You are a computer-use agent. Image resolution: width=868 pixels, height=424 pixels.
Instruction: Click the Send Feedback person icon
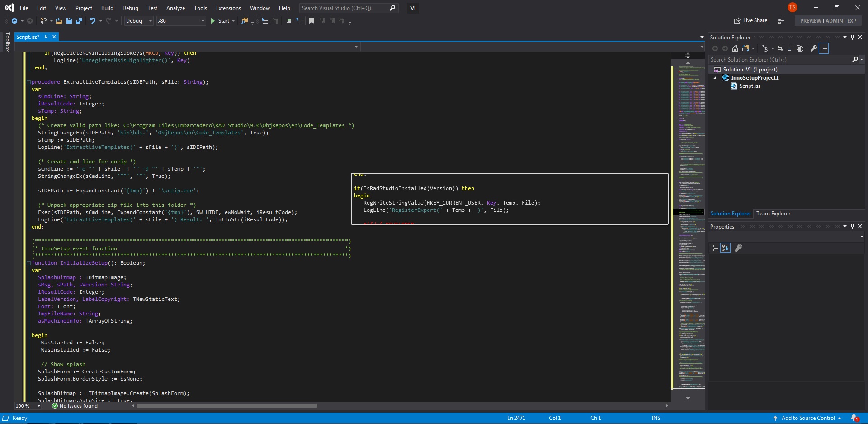[781, 21]
